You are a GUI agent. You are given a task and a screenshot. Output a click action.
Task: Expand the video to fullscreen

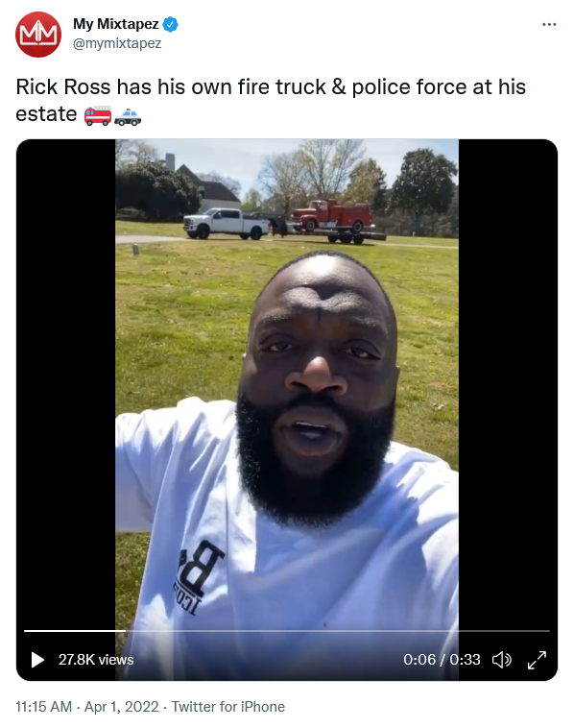[x=537, y=659]
